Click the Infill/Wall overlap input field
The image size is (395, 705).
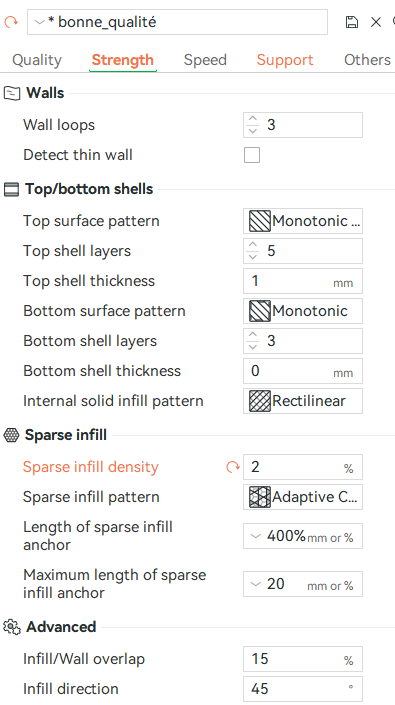(303, 659)
